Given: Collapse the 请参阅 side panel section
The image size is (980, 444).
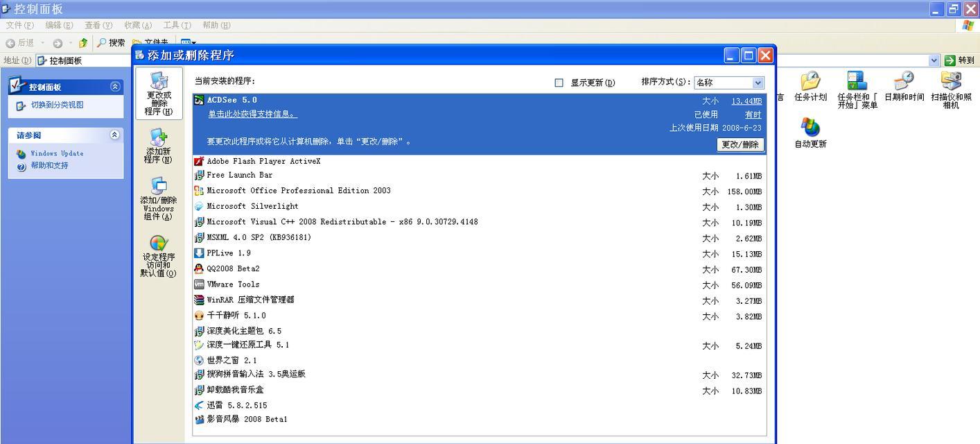Looking at the screenshot, I should (115, 135).
